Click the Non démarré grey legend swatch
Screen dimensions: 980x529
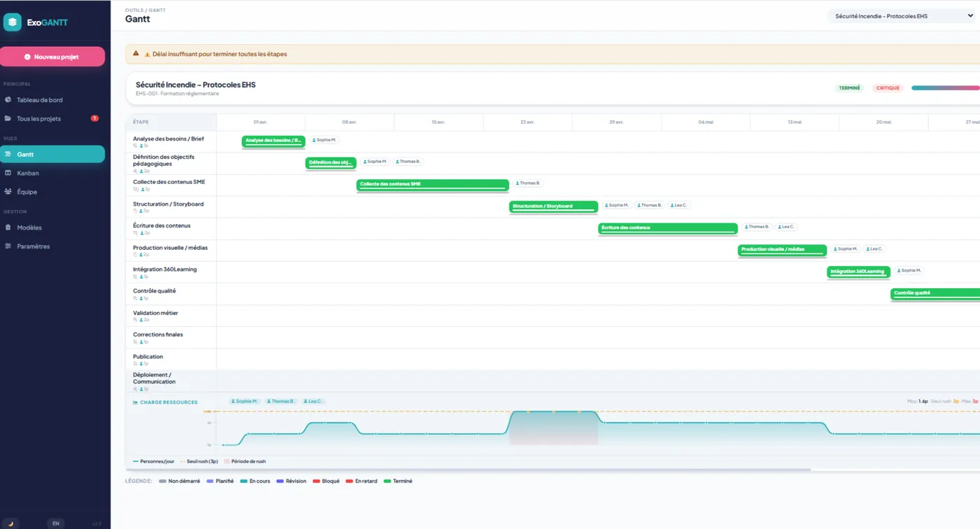coord(163,481)
